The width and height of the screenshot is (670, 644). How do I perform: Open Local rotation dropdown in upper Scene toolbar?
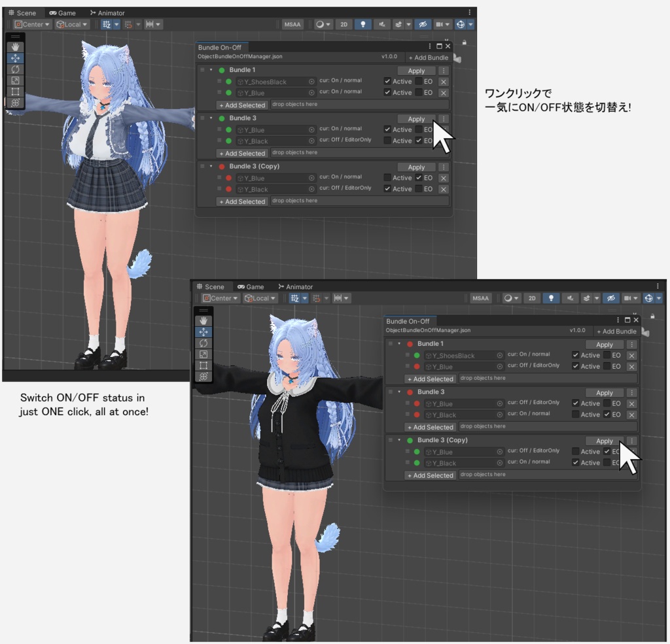(x=72, y=24)
